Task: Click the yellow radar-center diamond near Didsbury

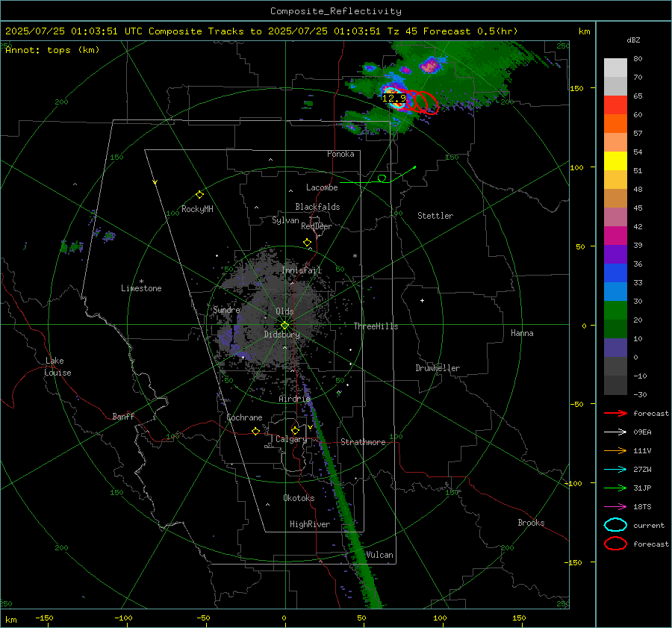Action: tap(285, 326)
